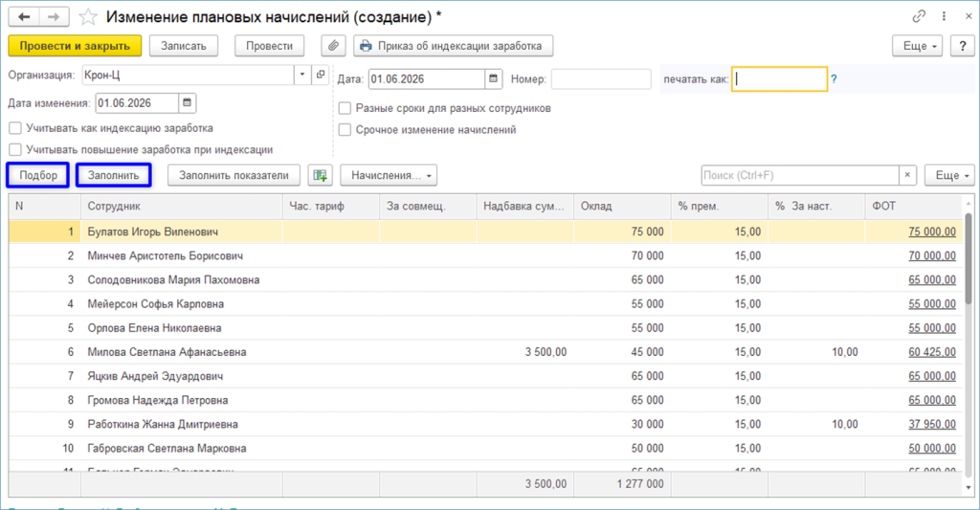The height and width of the screenshot is (510, 980).
Task: Click scrollbar down arrow of table
Action: [x=969, y=488]
